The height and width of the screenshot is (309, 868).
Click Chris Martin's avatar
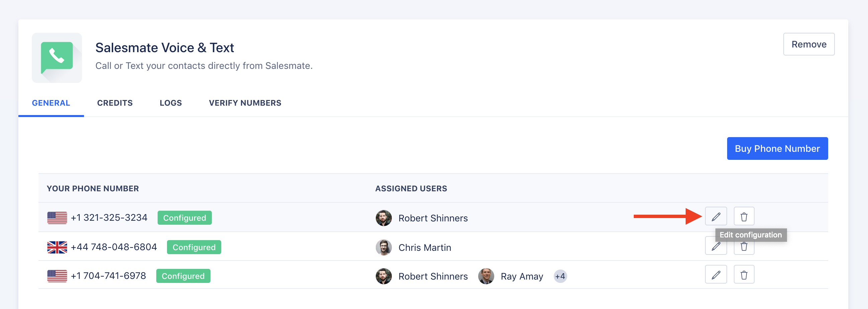(x=383, y=247)
